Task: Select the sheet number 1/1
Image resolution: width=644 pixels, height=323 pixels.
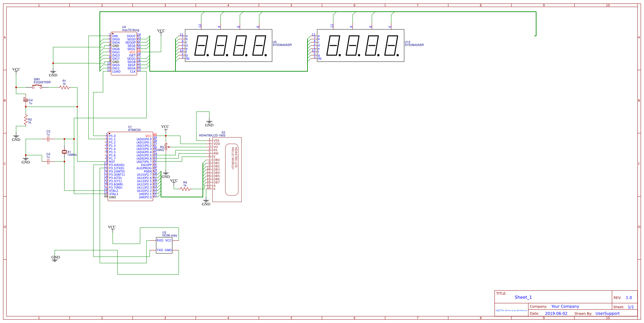Action: pos(631,307)
